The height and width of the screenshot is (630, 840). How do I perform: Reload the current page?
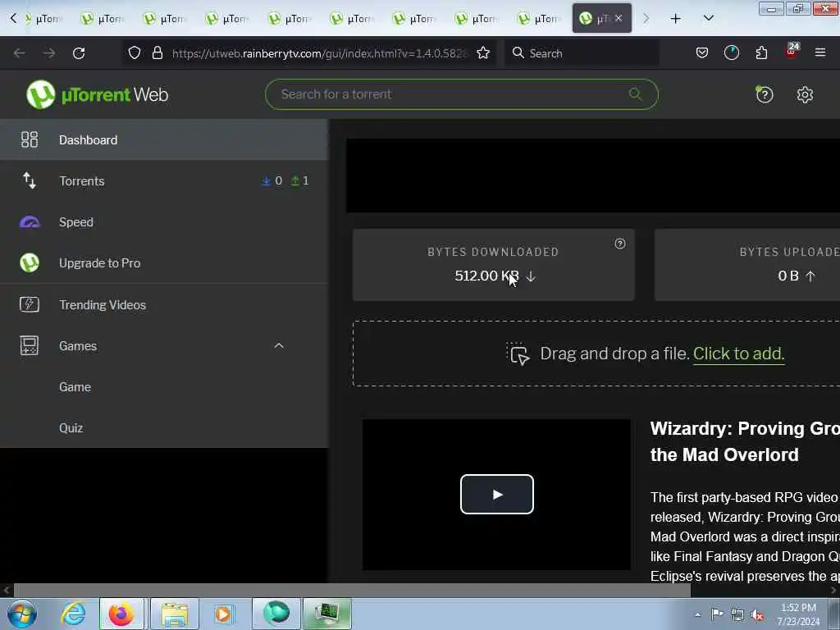79,53
